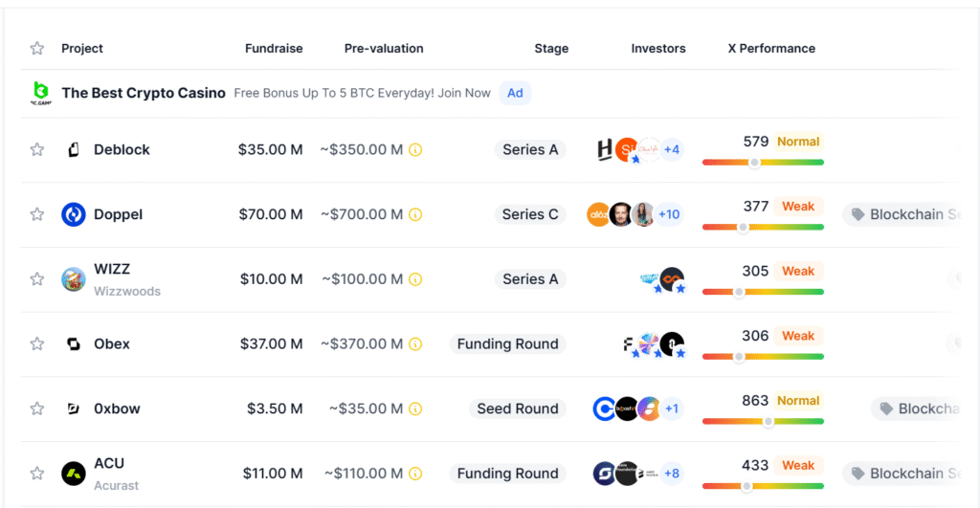This screenshot has width=980, height=508.
Task: Favorite Deblock with its star toggle
Action: click(x=37, y=149)
